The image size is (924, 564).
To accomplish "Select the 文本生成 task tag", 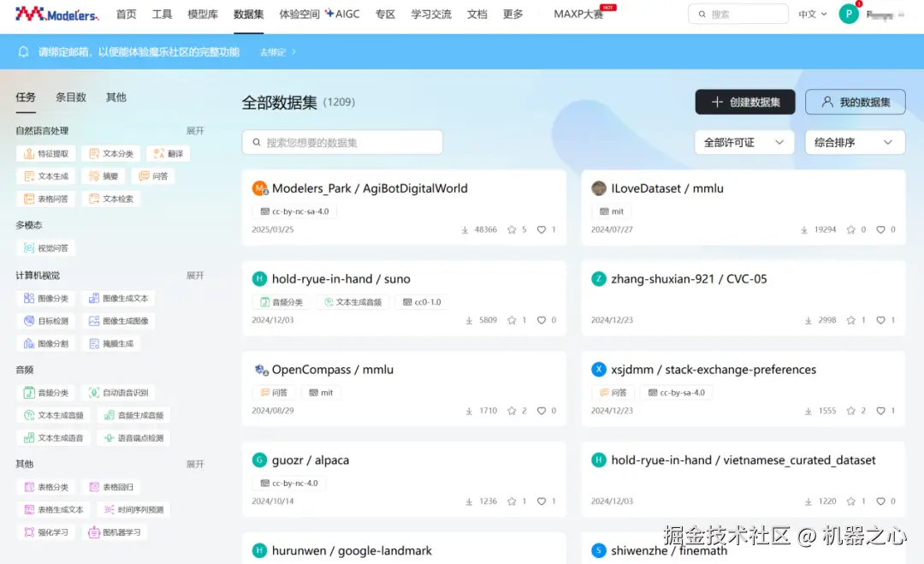I will click(x=46, y=176).
